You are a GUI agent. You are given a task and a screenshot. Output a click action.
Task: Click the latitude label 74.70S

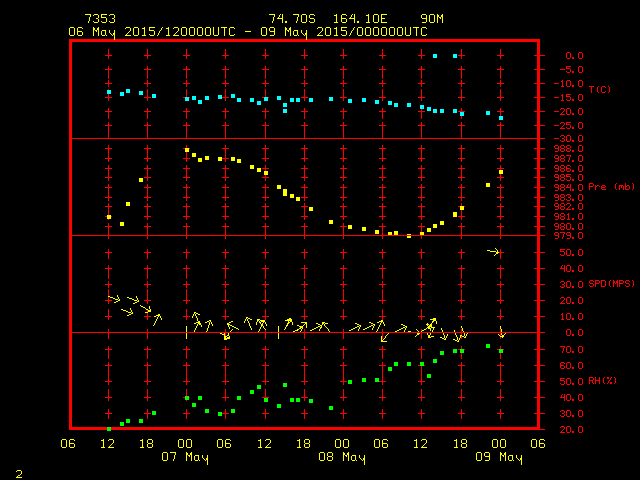pos(290,19)
